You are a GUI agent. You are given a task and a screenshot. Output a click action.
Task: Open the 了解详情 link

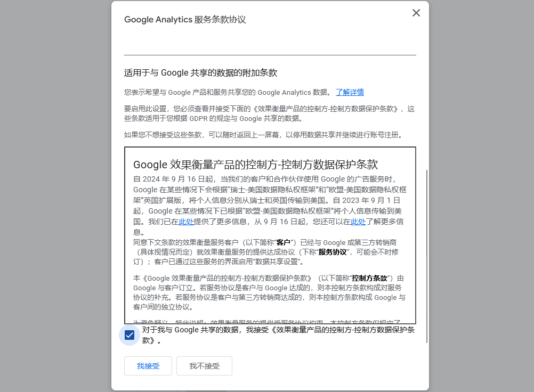pyautogui.click(x=350, y=92)
